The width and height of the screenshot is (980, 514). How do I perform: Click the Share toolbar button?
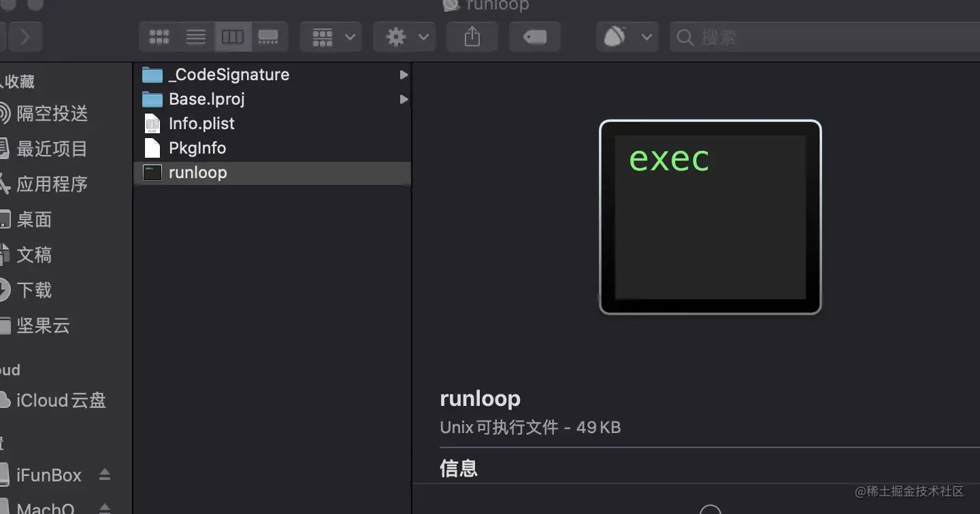(x=472, y=37)
